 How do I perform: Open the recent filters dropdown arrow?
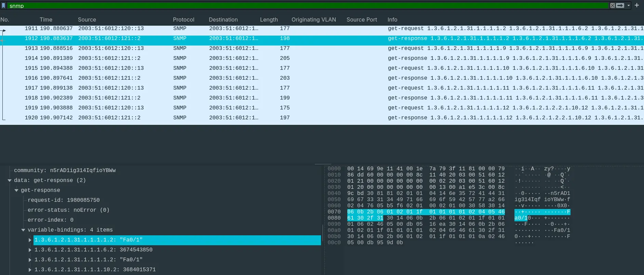[628, 5]
